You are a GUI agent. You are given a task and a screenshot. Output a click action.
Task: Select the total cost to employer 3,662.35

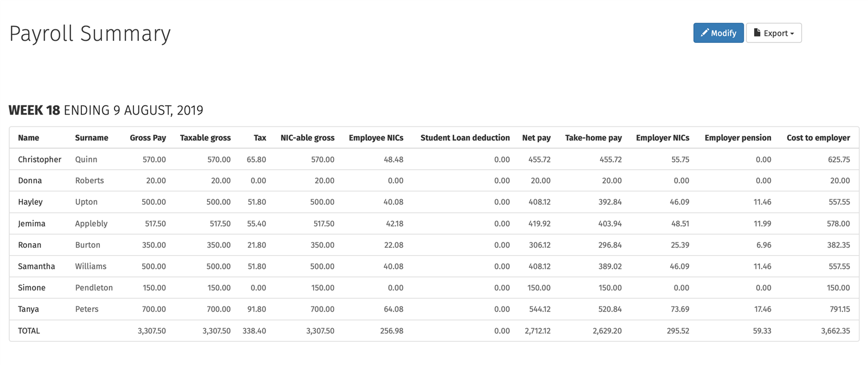coord(835,331)
